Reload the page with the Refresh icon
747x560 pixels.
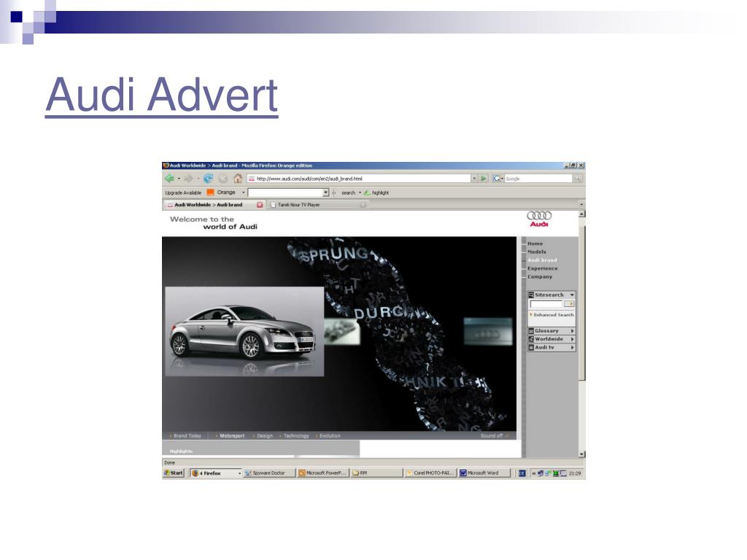click(208, 179)
